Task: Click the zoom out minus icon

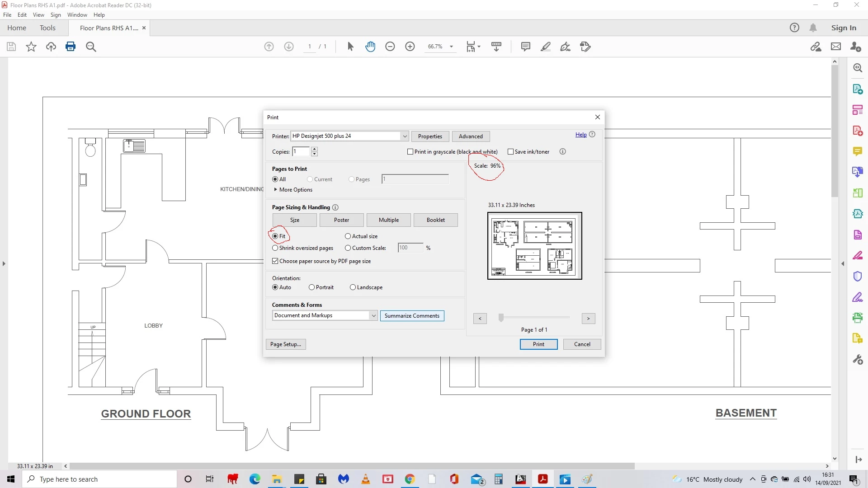Action: pos(390,47)
